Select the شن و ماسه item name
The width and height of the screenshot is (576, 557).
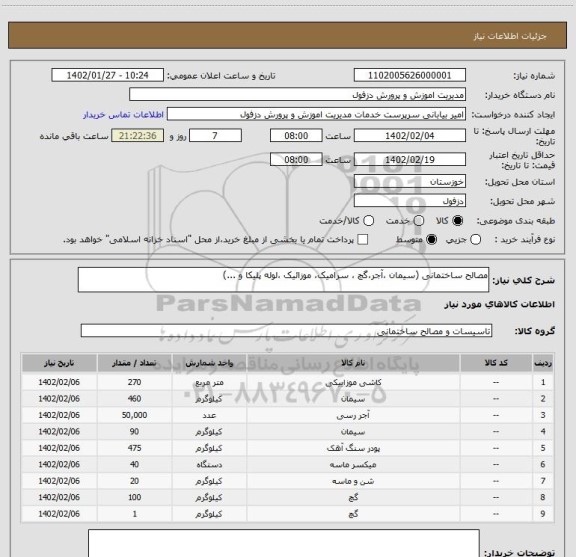[353, 481]
